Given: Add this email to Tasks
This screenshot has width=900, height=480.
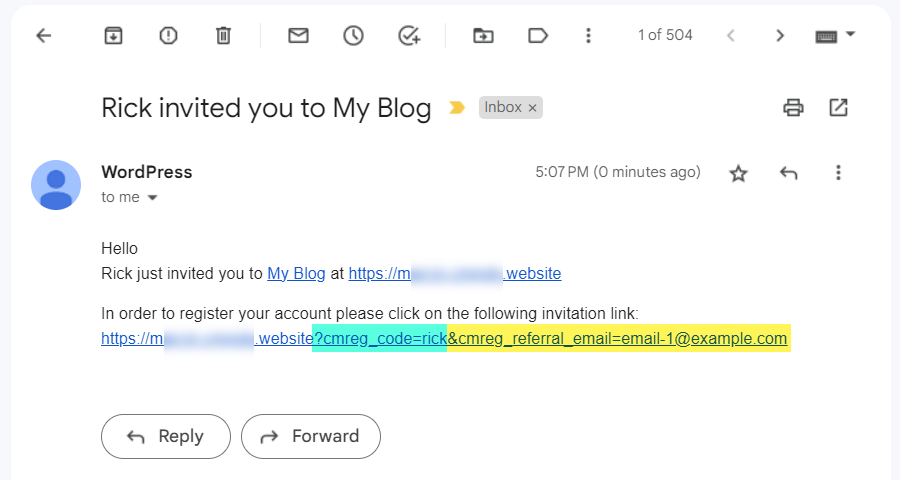Looking at the screenshot, I should tap(409, 36).
